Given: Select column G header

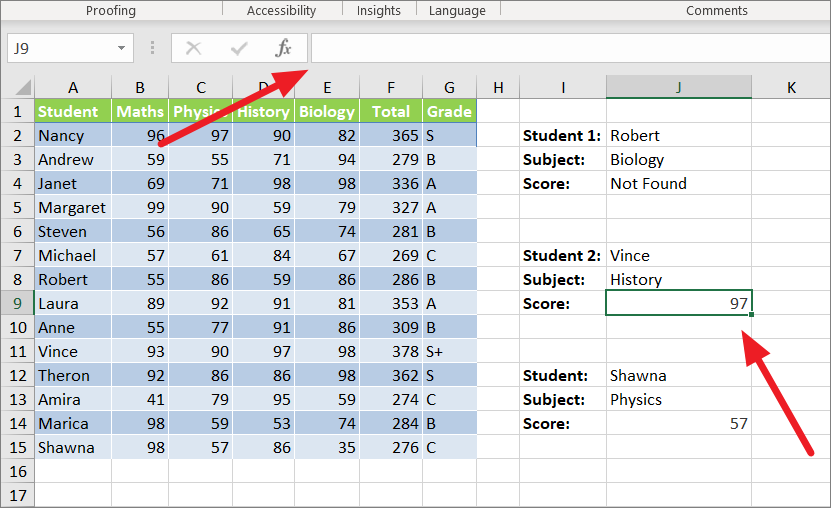Looking at the screenshot, I should tap(449, 87).
